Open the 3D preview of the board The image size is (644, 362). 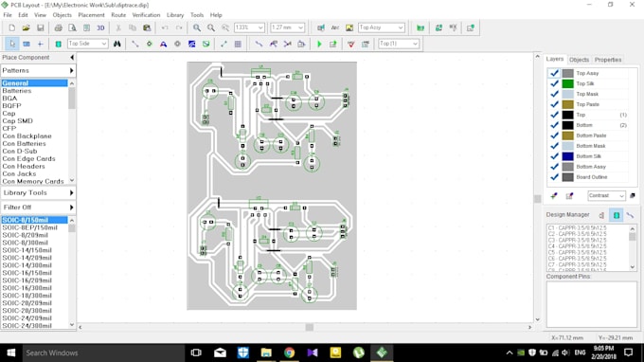[x=100, y=27]
